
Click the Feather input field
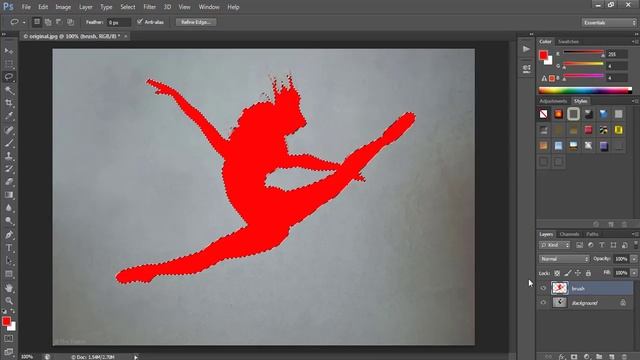tap(118, 22)
